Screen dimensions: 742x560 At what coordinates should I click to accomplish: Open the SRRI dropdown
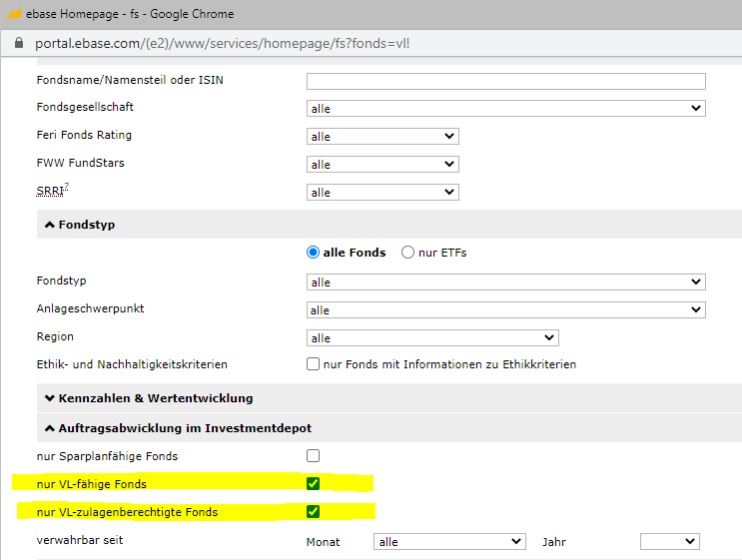(x=381, y=193)
